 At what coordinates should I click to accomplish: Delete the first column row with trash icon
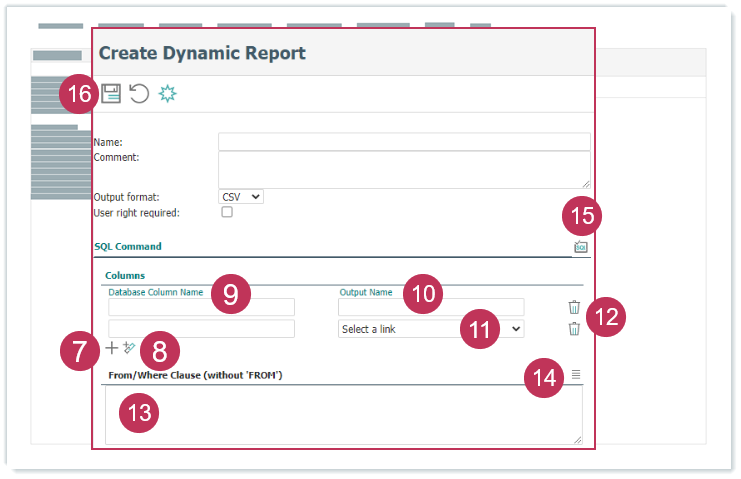pyautogui.click(x=574, y=307)
